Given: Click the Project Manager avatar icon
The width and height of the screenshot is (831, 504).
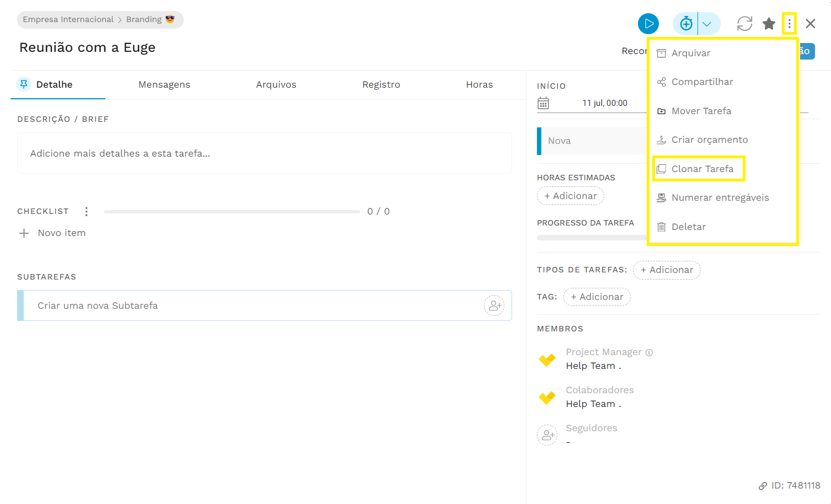Looking at the screenshot, I should click(547, 360).
